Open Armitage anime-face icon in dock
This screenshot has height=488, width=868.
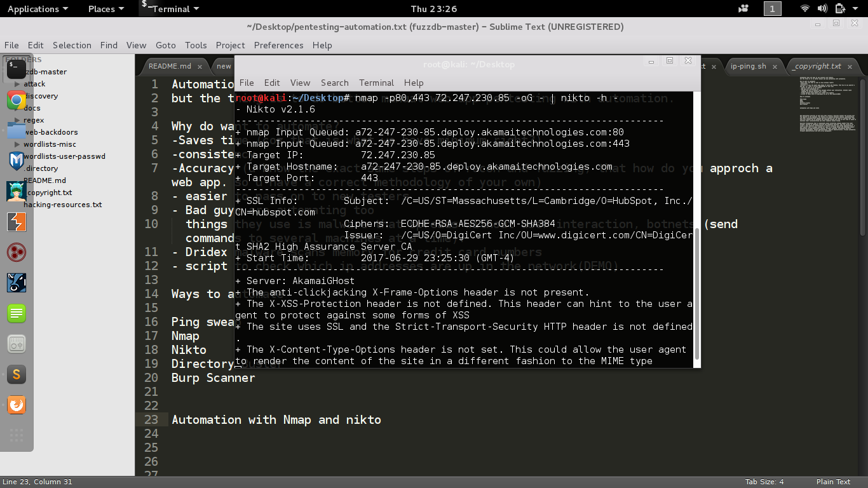(x=17, y=191)
